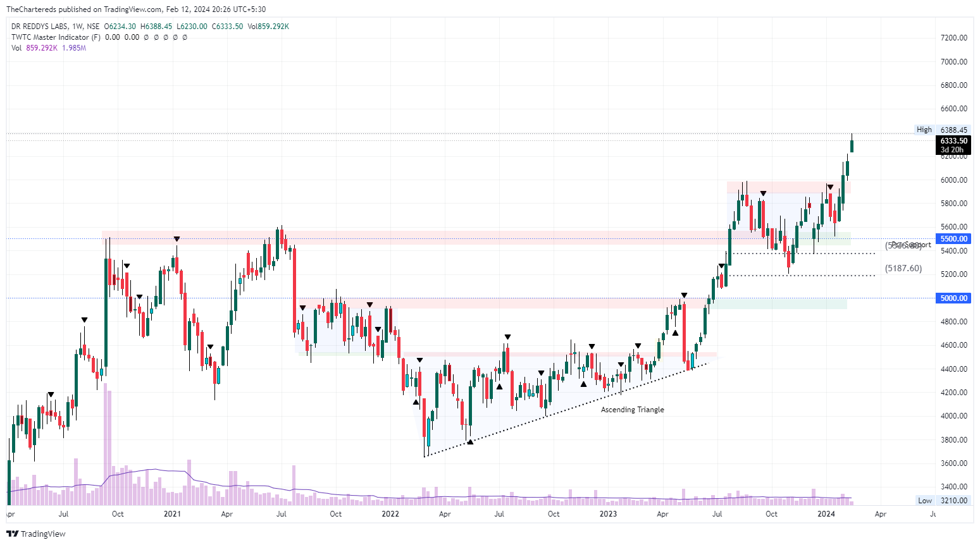Click the open value O6234.30
Viewport: 980px width, 545px height.
[x=120, y=27]
